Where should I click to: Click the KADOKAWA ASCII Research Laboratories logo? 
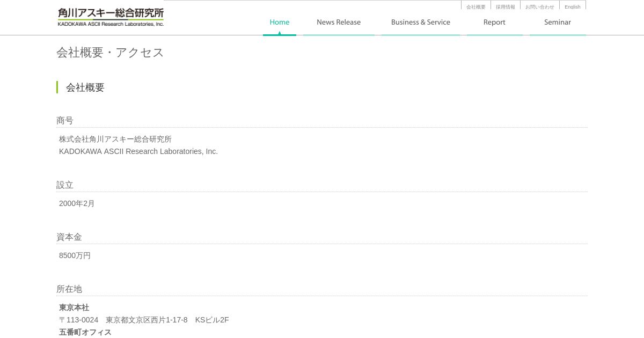click(x=111, y=17)
